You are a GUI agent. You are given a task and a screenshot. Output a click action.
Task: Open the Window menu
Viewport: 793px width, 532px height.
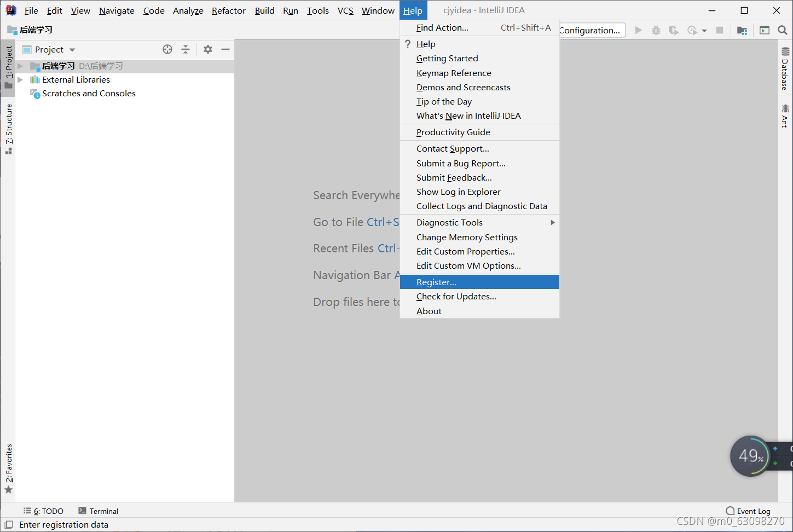point(378,10)
